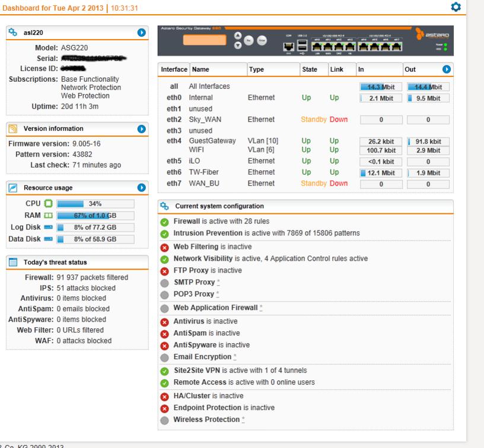Click the AntiSpyware red status icon

[164, 345]
